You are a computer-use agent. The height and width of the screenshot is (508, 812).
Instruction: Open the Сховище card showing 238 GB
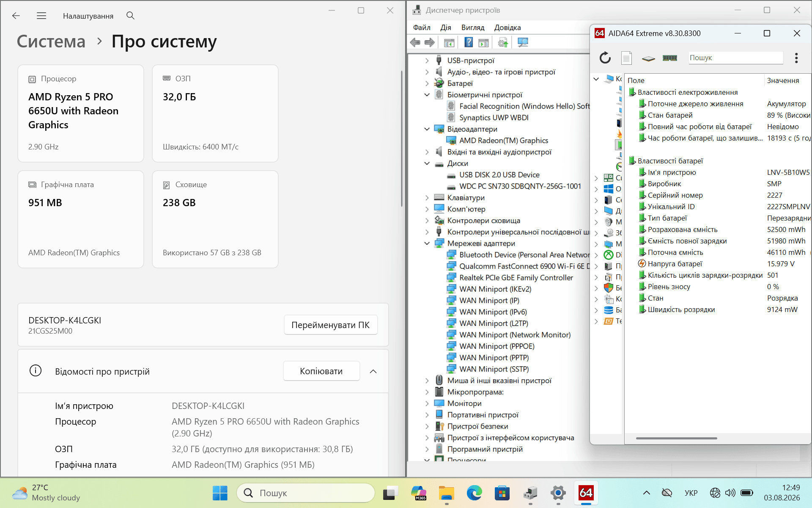[x=215, y=219]
